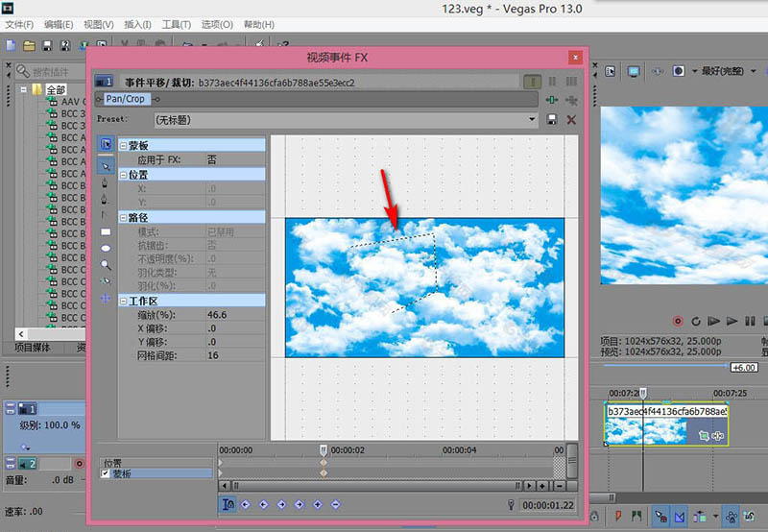The width and height of the screenshot is (768, 532).
Task: Select the Normal Edit arrow tool
Action: coord(106,166)
